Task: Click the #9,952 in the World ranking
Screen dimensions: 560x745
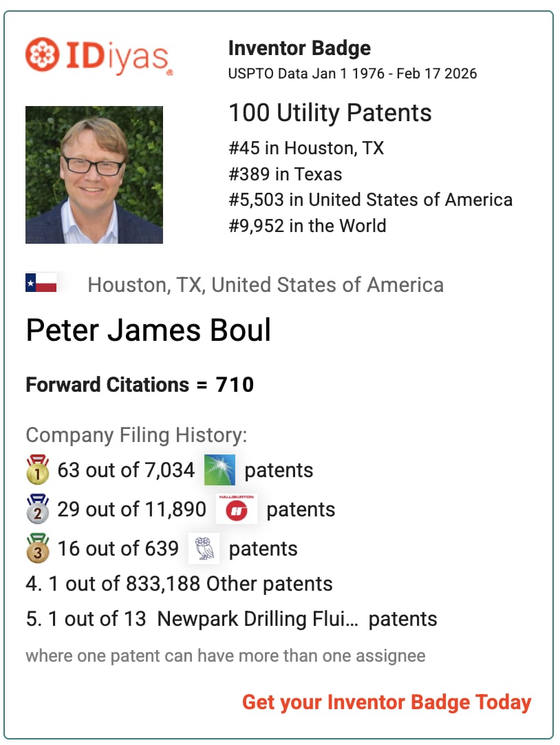Action: point(307,226)
